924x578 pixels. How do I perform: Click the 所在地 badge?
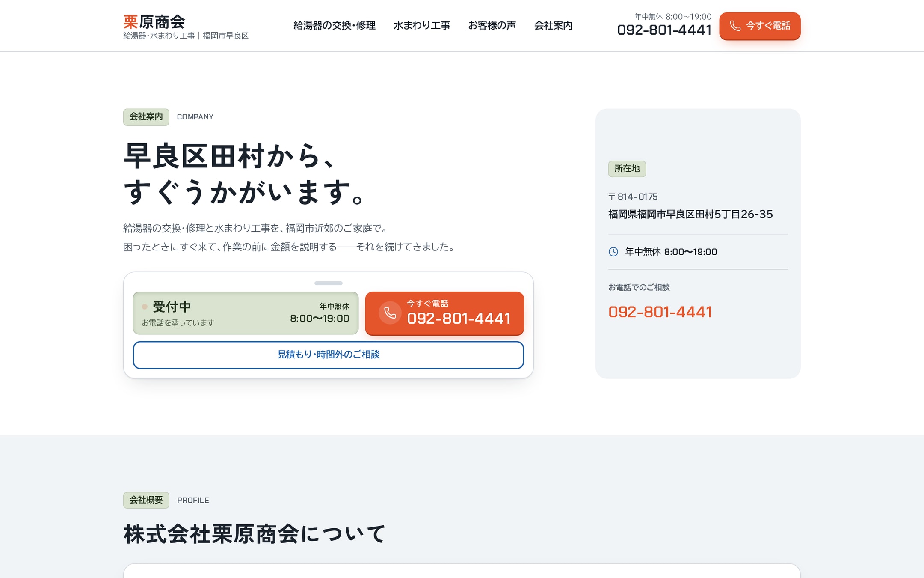[627, 169]
